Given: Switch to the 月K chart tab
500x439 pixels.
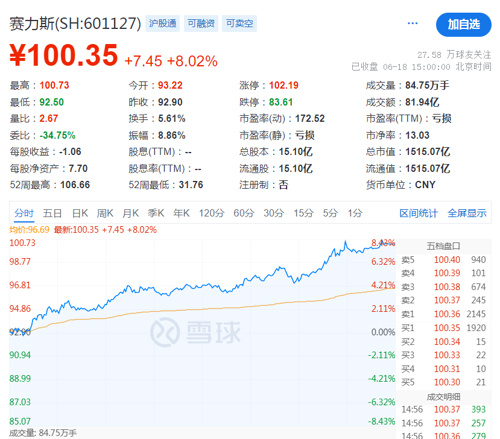Looking at the screenshot, I should (x=130, y=213).
